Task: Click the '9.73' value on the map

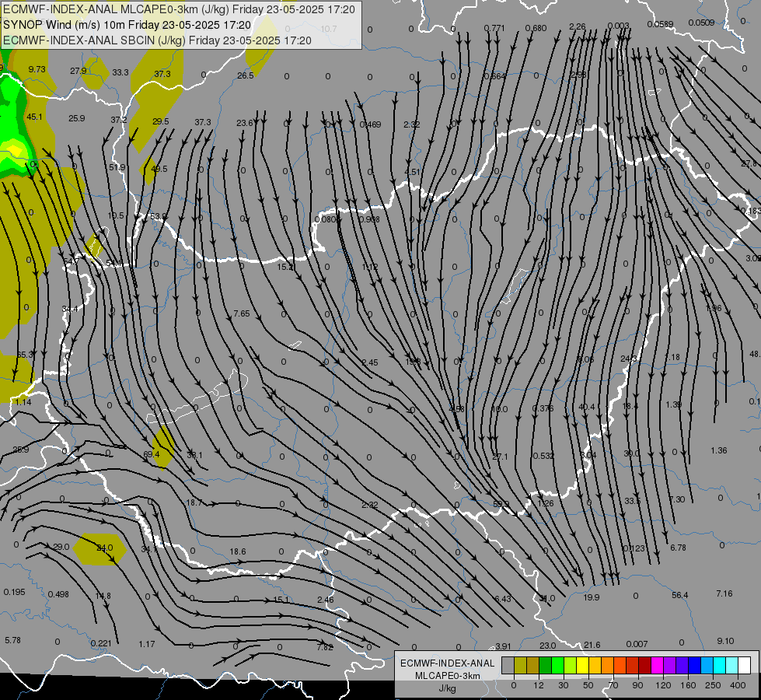Action: 37,69
